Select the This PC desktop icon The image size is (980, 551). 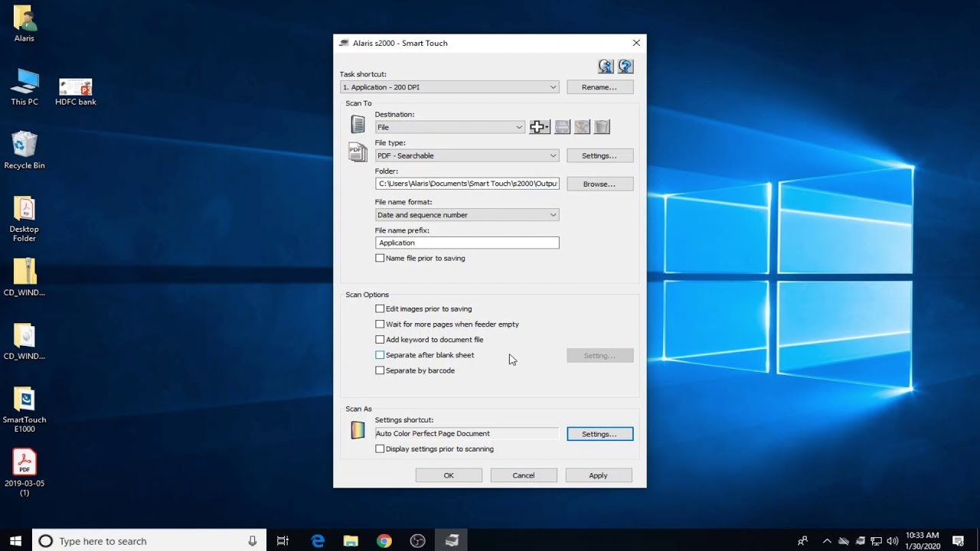24,87
